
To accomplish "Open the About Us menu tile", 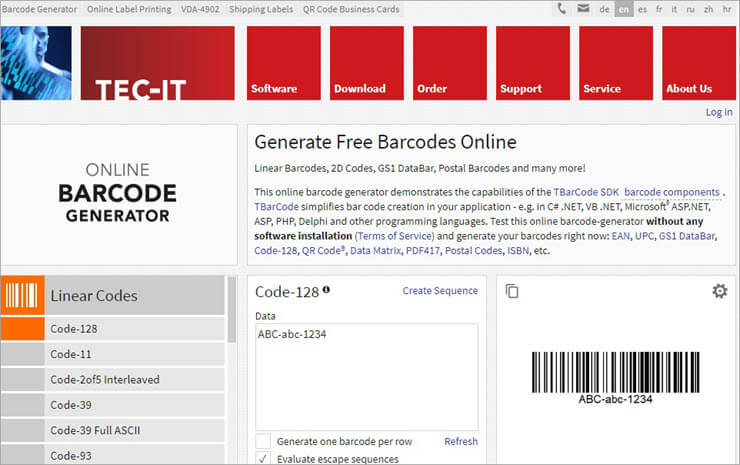I will coord(699,63).
